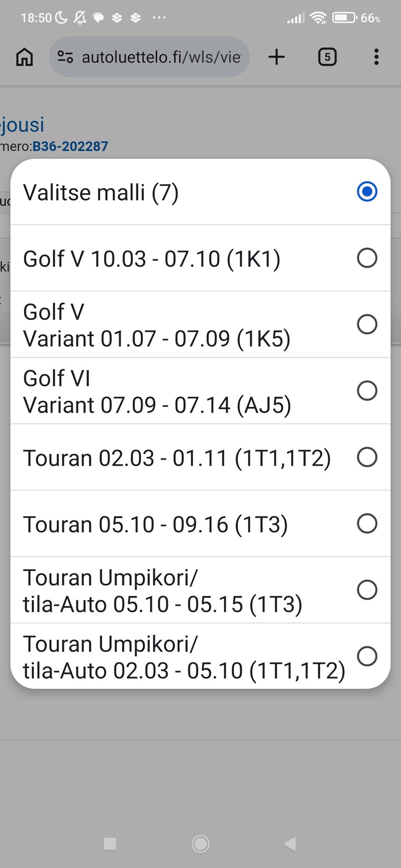Tap the selected Valitse malli radio button
The width and height of the screenshot is (401, 868).
tap(367, 192)
